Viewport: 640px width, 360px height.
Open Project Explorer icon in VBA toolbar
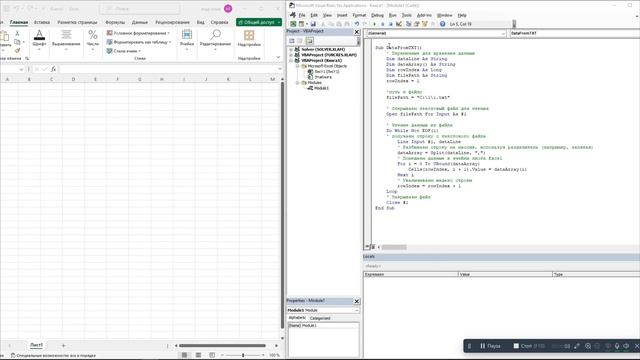409,24
